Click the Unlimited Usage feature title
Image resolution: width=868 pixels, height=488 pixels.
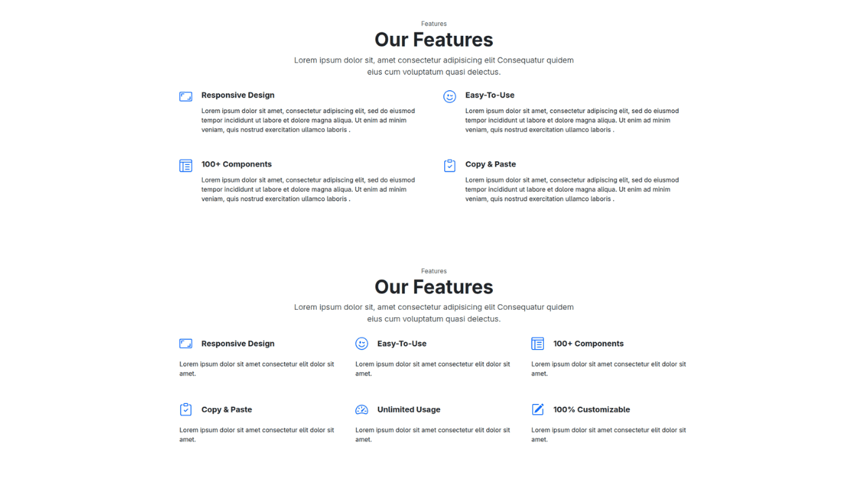click(408, 409)
